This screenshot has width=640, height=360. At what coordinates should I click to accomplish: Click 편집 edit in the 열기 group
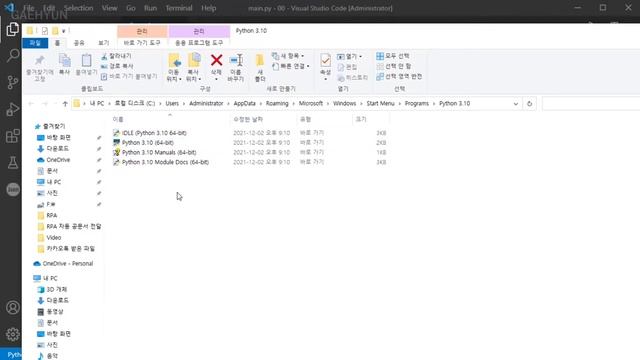[347, 67]
